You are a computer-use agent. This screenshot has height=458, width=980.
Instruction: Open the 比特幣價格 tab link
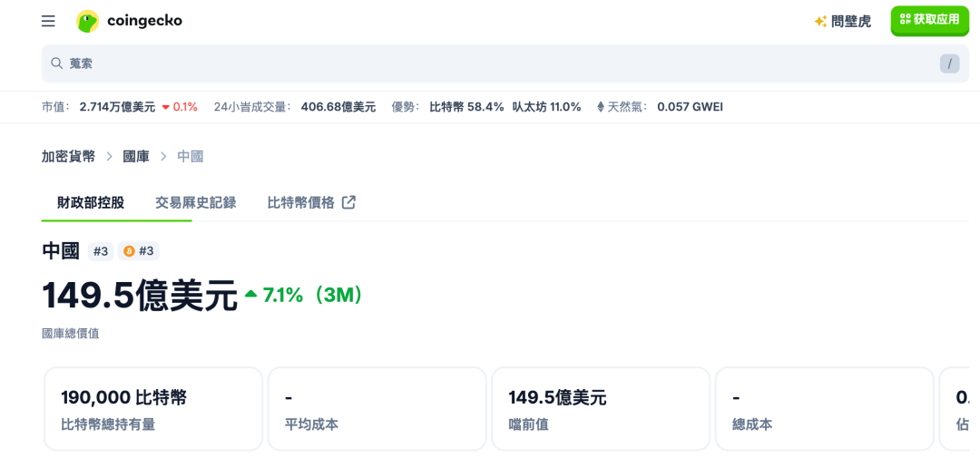[x=301, y=202]
